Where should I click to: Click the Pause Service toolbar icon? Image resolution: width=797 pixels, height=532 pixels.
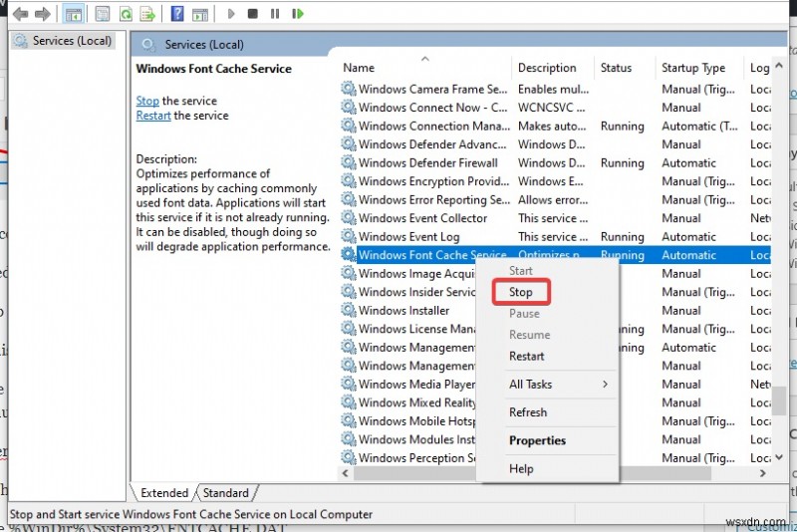point(275,14)
